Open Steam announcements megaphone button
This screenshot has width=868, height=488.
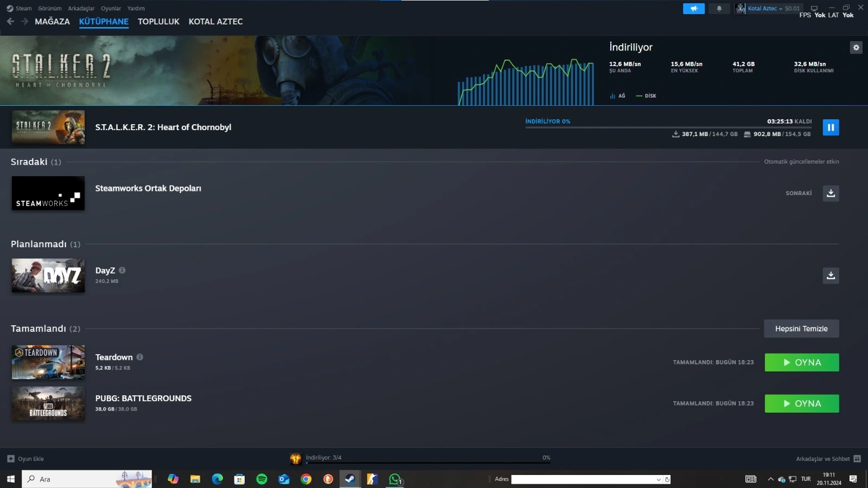tap(694, 9)
